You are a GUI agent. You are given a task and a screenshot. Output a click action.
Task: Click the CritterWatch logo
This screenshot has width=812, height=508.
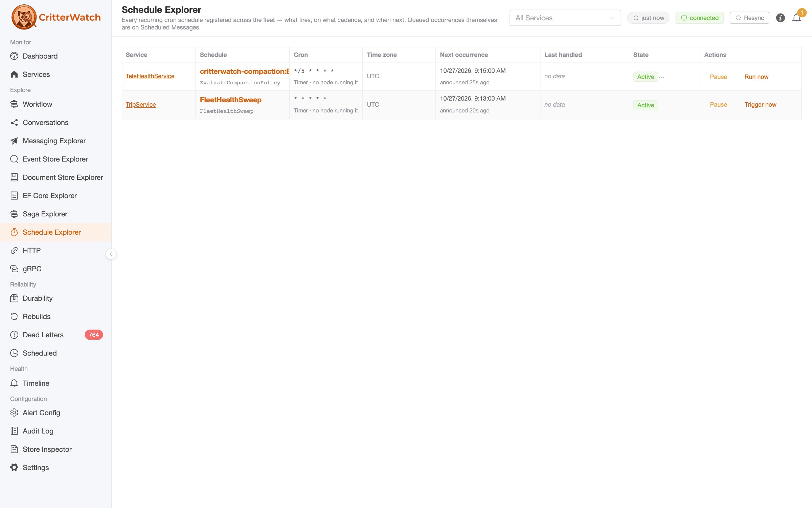(x=56, y=17)
